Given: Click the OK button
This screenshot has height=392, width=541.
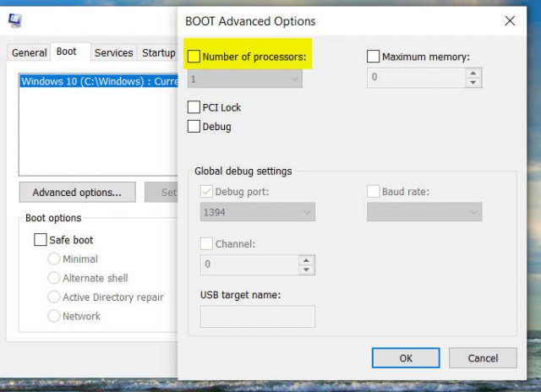Looking at the screenshot, I should coord(406,358).
